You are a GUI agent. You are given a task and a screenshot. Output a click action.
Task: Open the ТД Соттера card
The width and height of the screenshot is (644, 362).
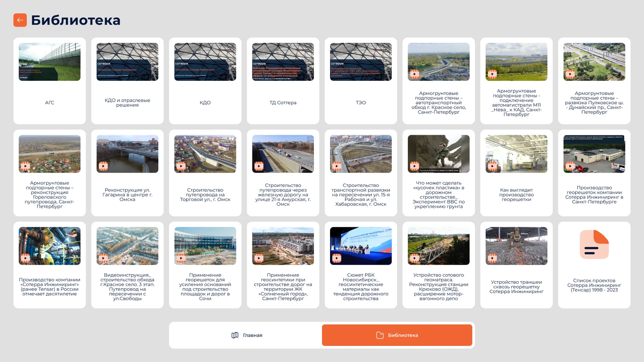pyautogui.click(x=283, y=81)
